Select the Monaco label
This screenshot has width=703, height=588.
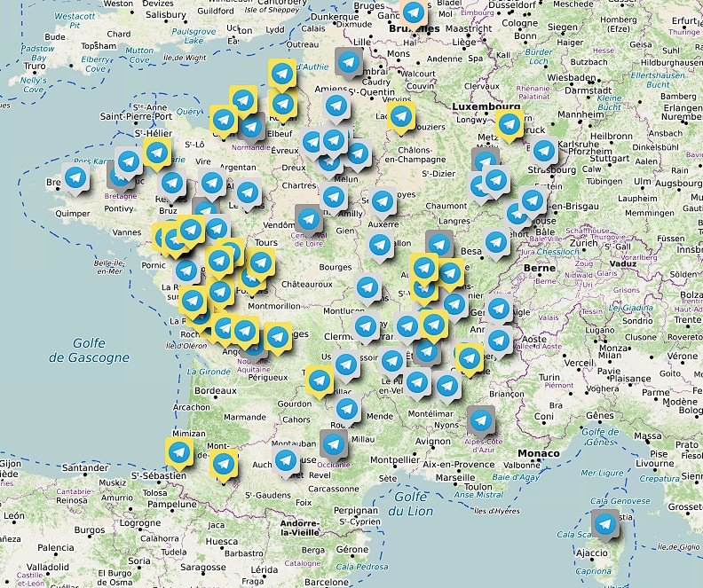click(538, 453)
